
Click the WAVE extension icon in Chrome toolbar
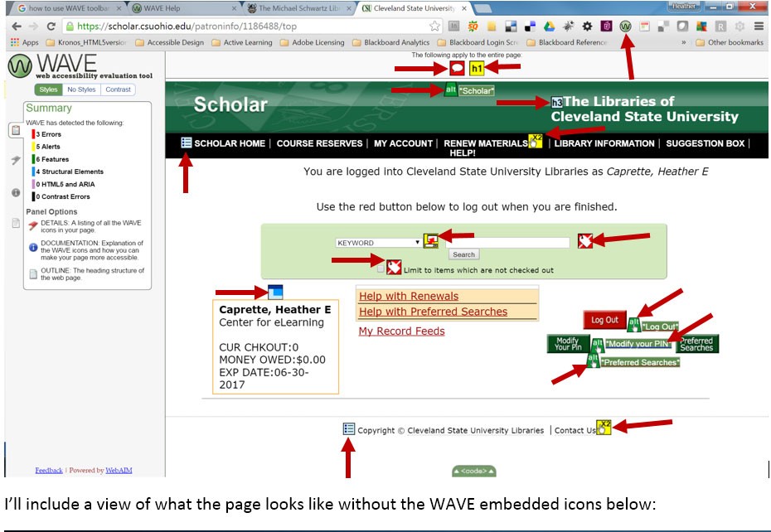point(626,27)
